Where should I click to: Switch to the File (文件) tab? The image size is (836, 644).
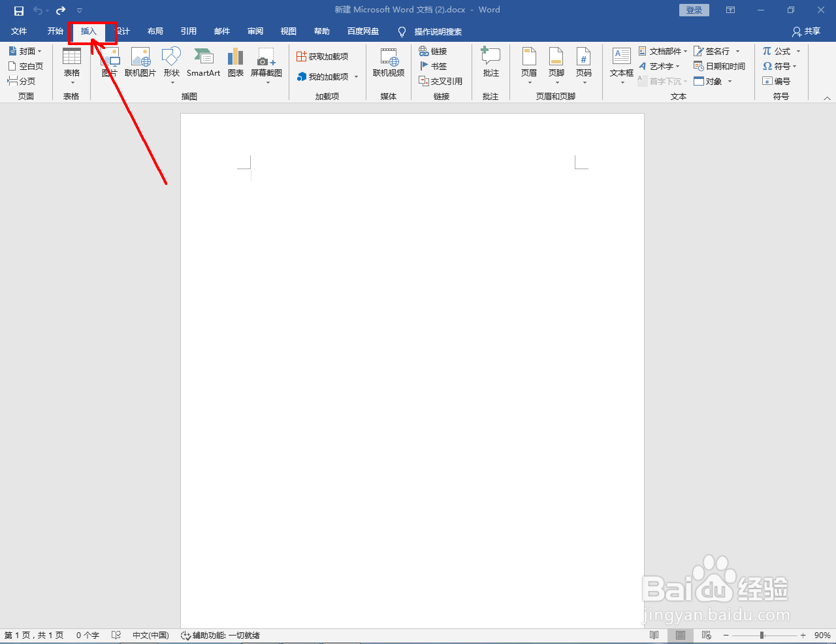tap(19, 31)
